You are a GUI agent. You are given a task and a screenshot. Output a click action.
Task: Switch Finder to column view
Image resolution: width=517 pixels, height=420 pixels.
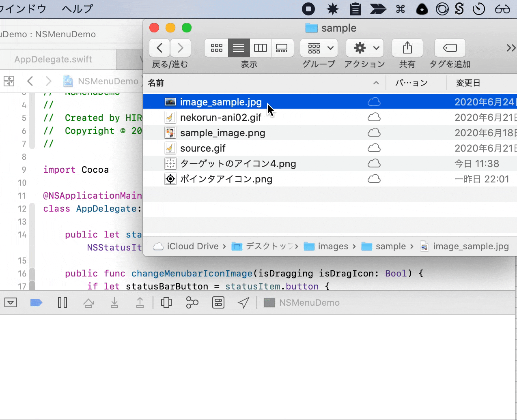pyautogui.click(x=261, y=48)
